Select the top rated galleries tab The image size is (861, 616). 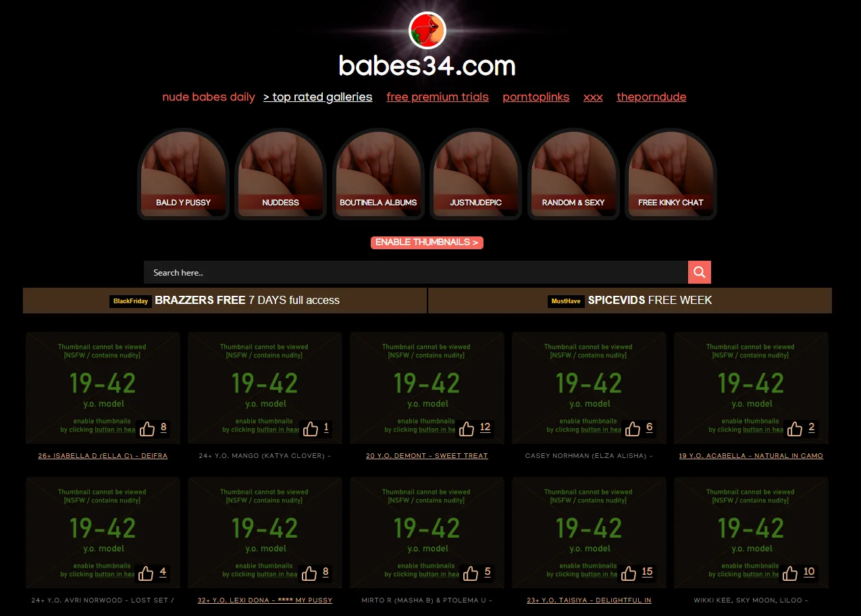point(317,97)
